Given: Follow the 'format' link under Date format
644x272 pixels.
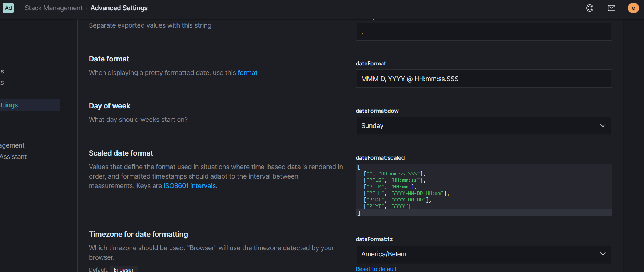Looking at the screenshot, I should pyautogui.click(x=247, y=73).
